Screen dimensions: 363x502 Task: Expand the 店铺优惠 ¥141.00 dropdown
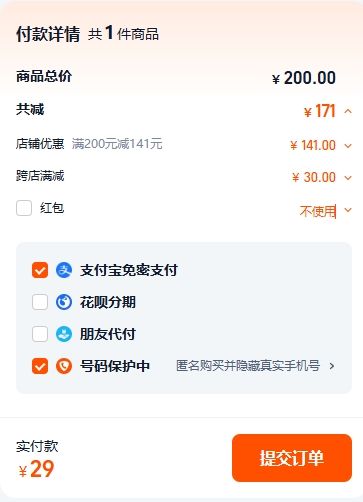pyautogui.click(x=348, y=146)
